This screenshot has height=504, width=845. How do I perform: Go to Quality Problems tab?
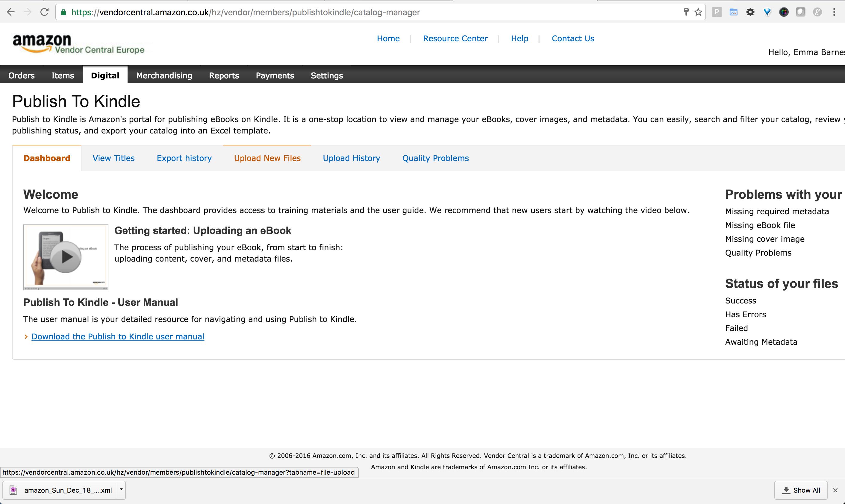point(435,158)
